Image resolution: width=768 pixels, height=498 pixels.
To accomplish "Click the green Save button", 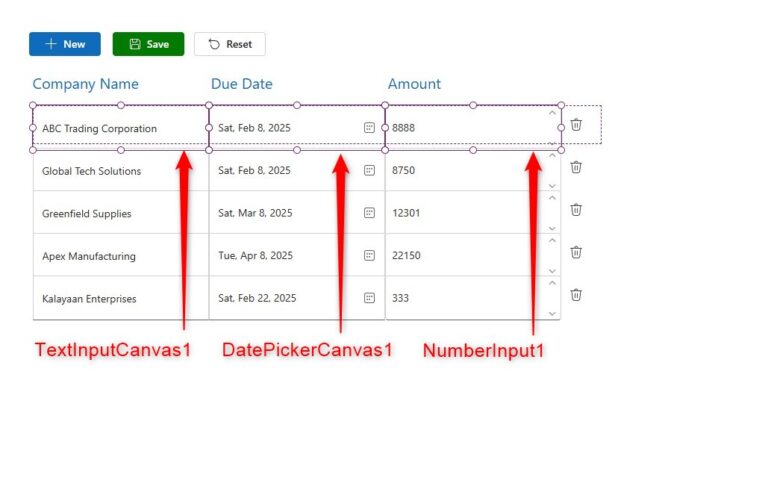I will click(148, 44).
